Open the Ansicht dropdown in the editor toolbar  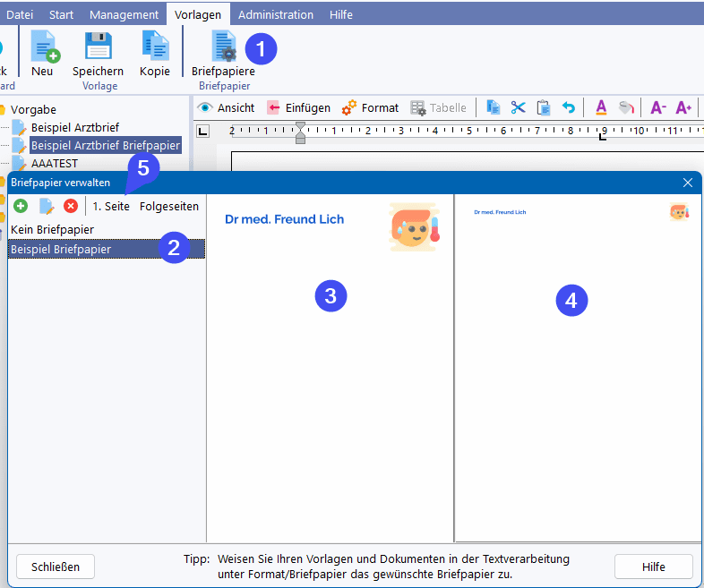(x=226, y=107)
